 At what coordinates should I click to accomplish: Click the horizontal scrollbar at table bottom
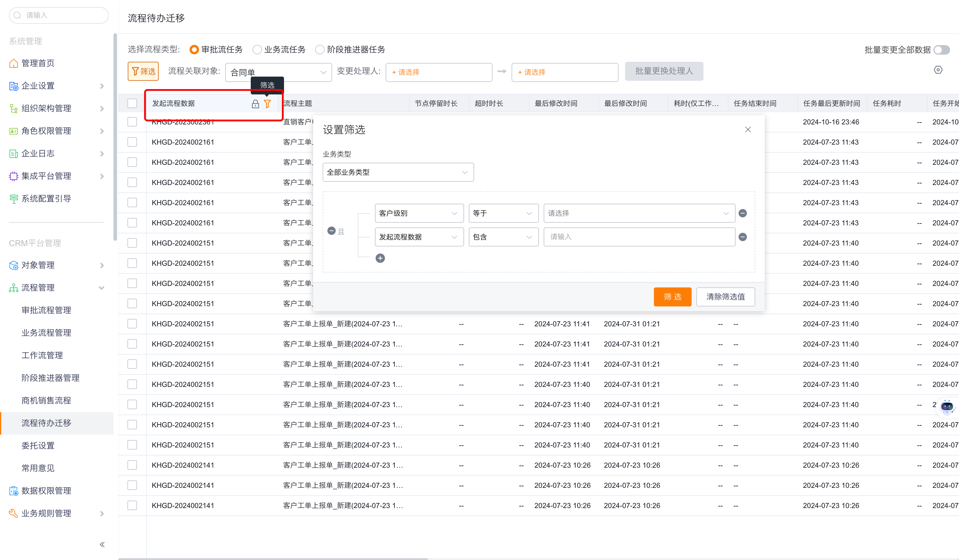coord(273,559)
